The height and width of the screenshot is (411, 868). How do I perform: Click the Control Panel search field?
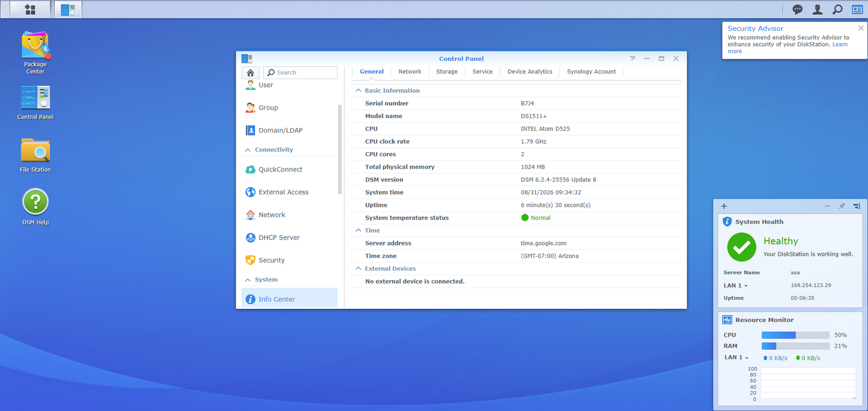300,72
